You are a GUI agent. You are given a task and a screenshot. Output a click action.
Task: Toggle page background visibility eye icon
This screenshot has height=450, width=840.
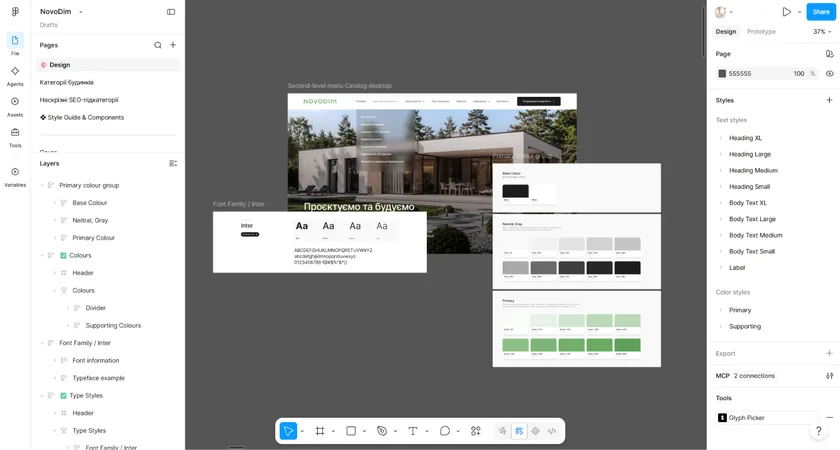tap(829, 74)
